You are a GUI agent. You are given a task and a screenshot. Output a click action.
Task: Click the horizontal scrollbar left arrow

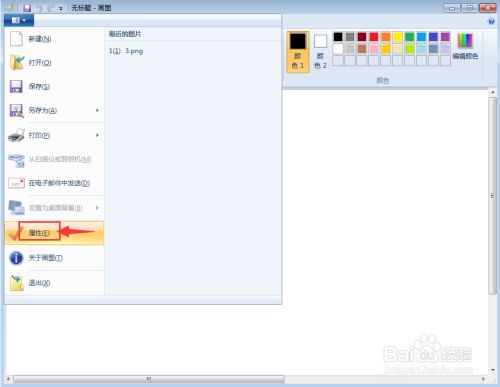pos(9,379)
